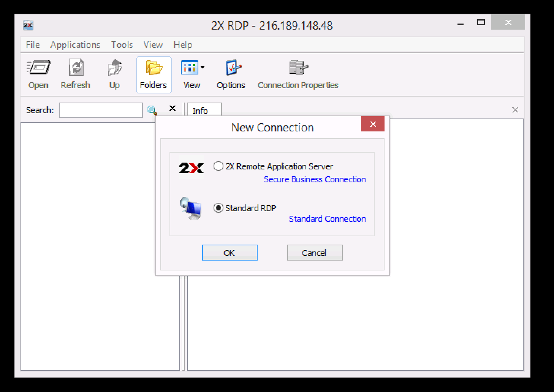The image size is (554, 392).
Task: Open the Tools menu
Action: point(122,44)
